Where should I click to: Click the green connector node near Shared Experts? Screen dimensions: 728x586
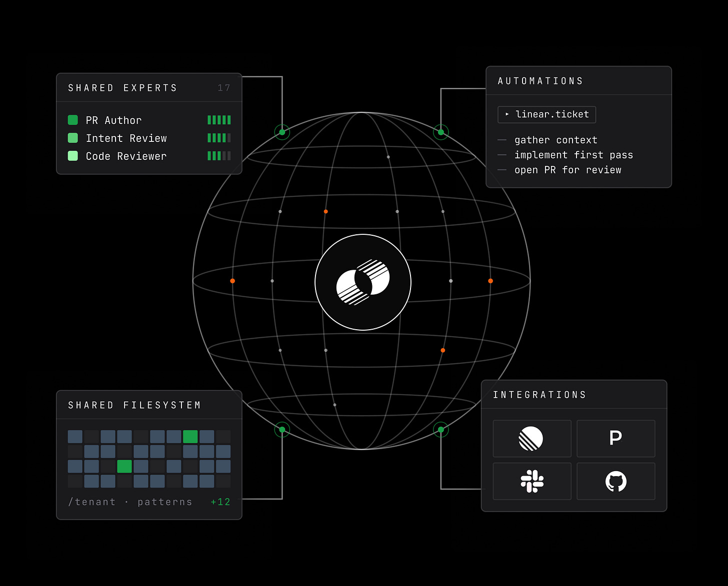coord(282,132)
